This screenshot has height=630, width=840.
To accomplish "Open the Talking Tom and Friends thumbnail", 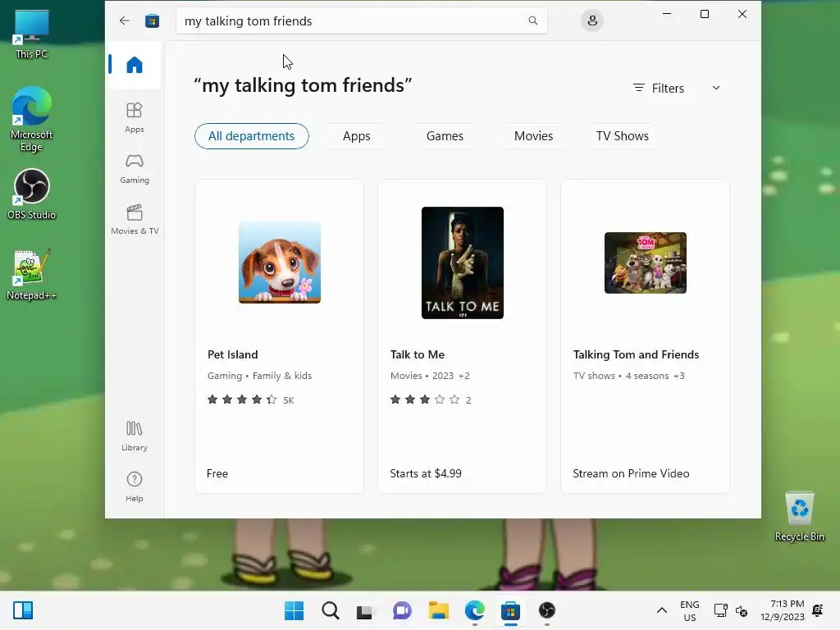I will pos(645,262).
